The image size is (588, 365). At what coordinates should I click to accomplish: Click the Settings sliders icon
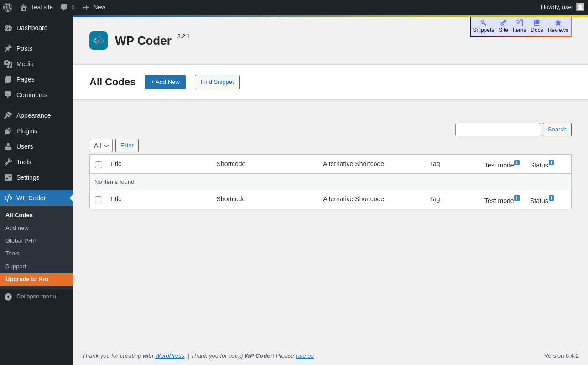[x=8, y=177]
